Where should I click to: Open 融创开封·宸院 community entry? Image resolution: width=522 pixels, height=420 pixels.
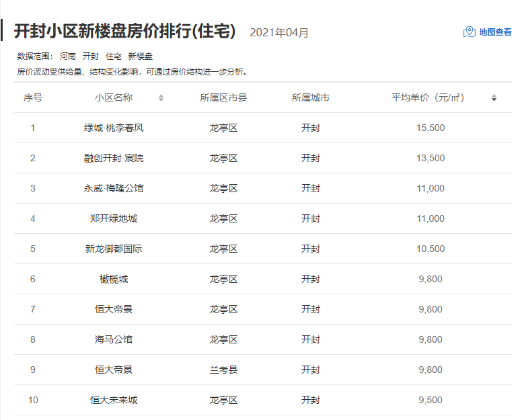pos(114,158)
